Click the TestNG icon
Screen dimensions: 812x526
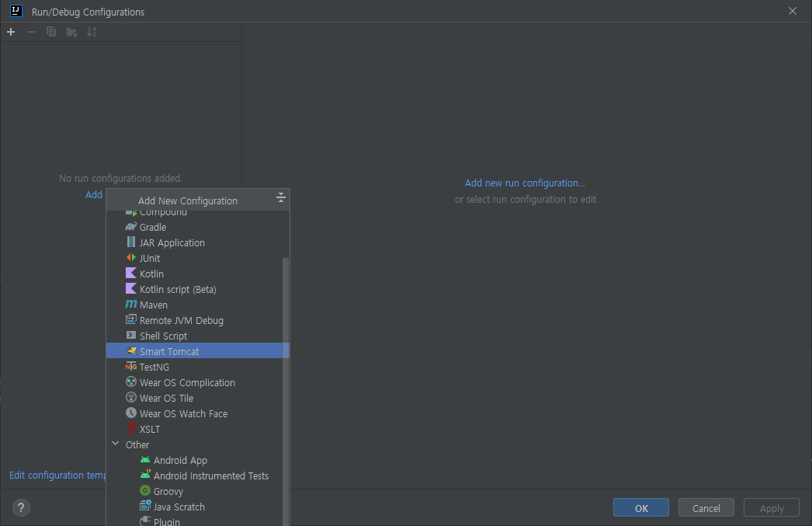coord(131,367)
